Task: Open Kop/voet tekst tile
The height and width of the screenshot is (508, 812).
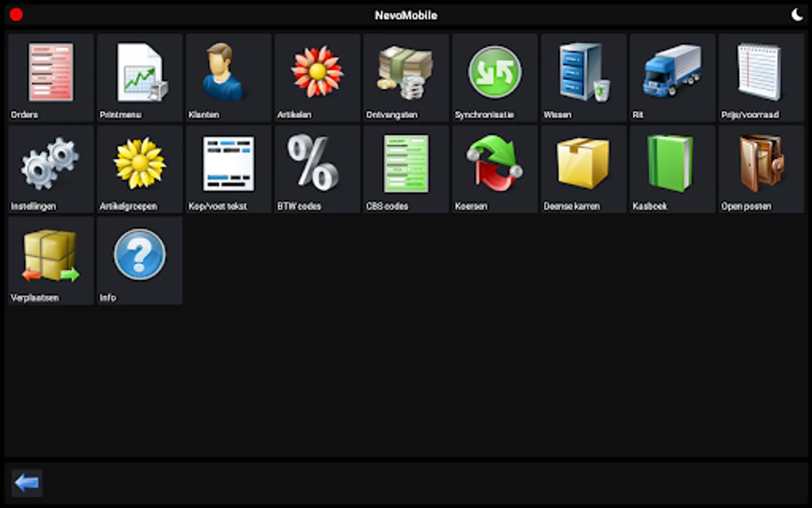Action: pyautogui.click(x=228, y=169)
